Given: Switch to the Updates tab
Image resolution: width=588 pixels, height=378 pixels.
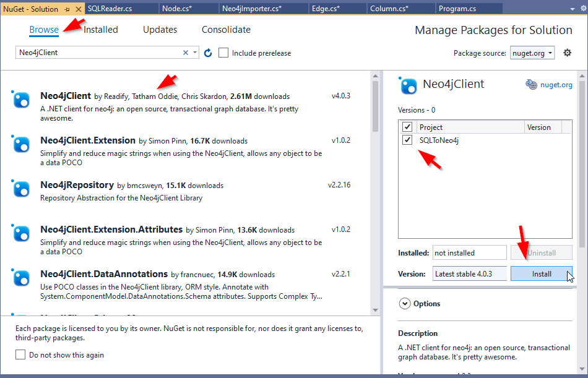Looking at the screenshot, I should click(x=160, y=30).
